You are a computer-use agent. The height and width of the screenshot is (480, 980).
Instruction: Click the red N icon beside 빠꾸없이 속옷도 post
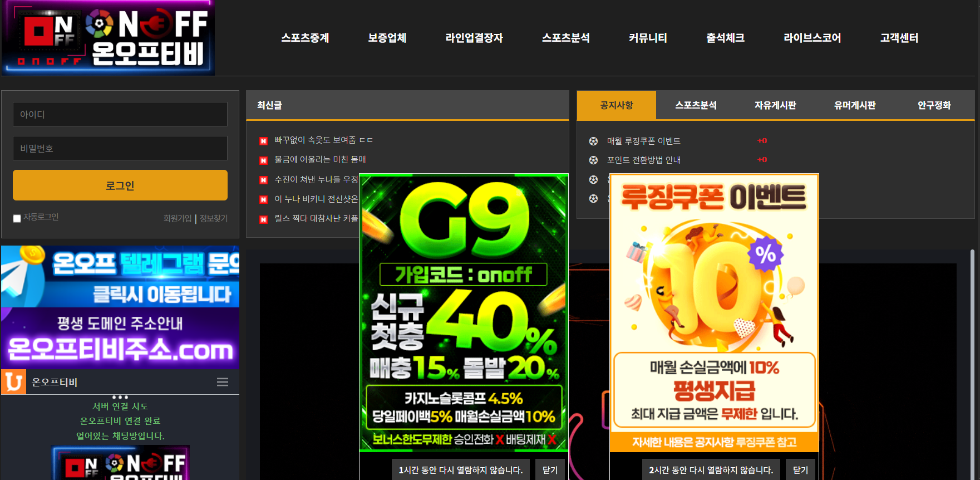[x=264, y=141]
